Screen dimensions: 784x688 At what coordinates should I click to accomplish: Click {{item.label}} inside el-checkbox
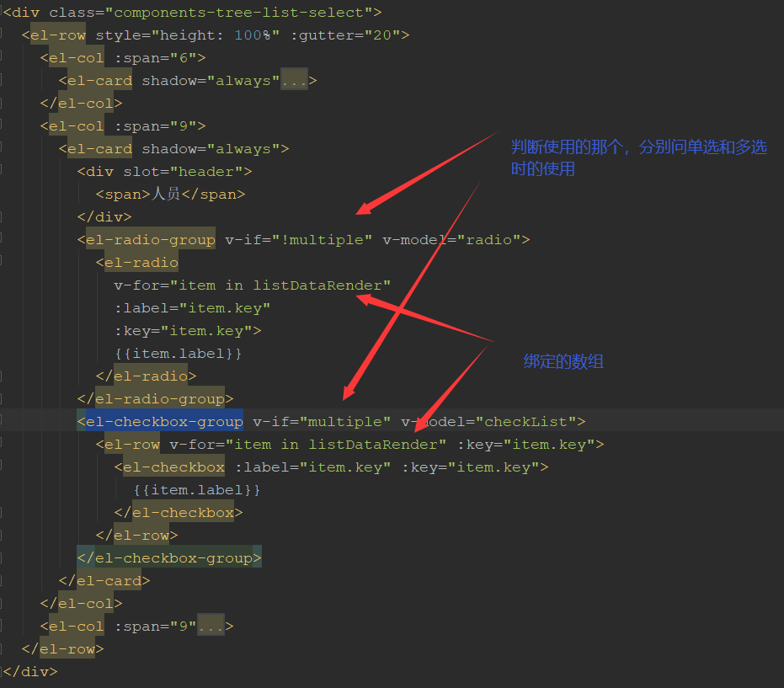pyautogui.click(x=197, y=489)
